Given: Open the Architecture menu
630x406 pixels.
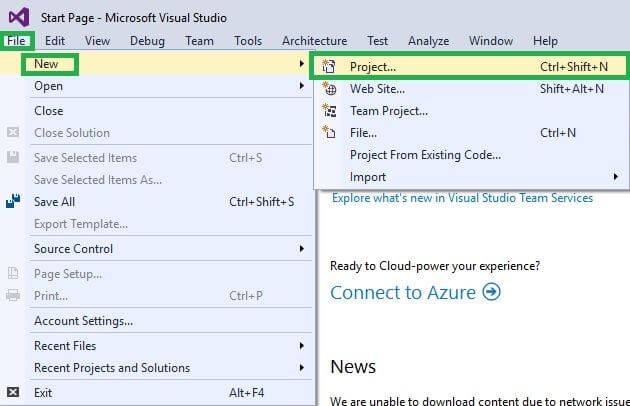Looking at the screenshot, I should 314,41.
